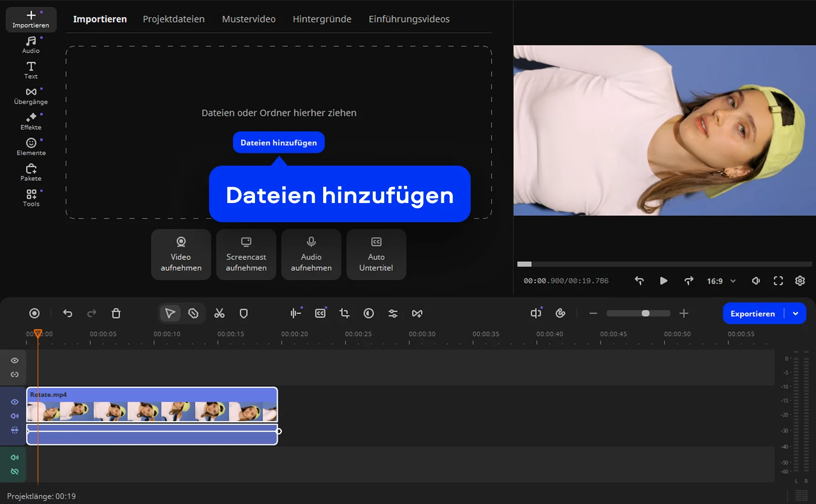Open the Übergänge transitions panel
Screen dimensions: 816x504
[x=31, y=95]
